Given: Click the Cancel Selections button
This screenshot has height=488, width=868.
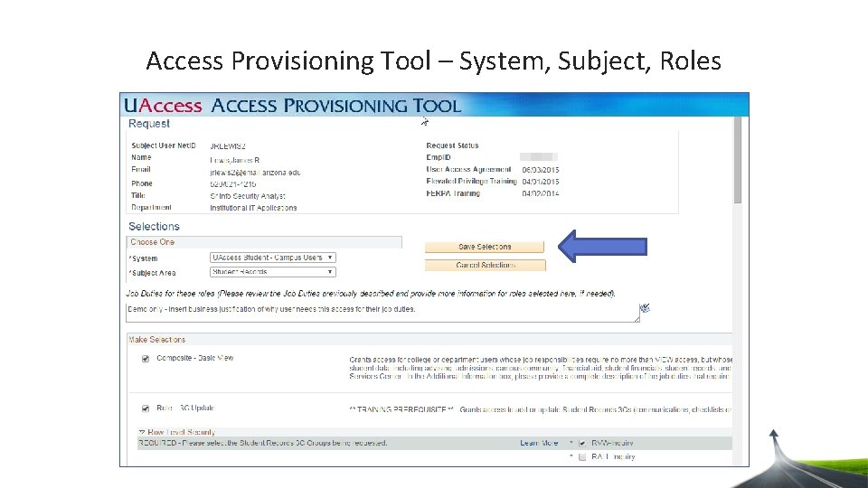Looking at the screenshot, I should (x=486, y=265).
